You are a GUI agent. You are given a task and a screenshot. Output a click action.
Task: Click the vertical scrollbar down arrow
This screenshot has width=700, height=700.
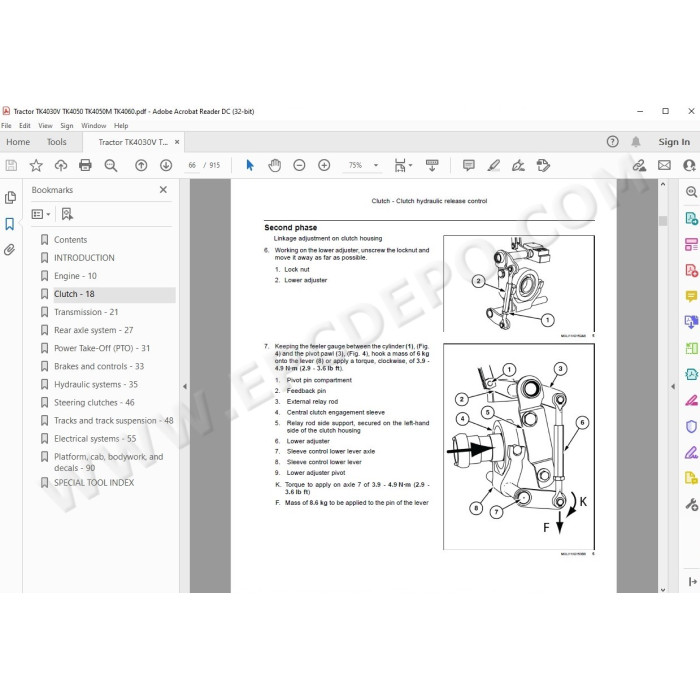[663, 589]
